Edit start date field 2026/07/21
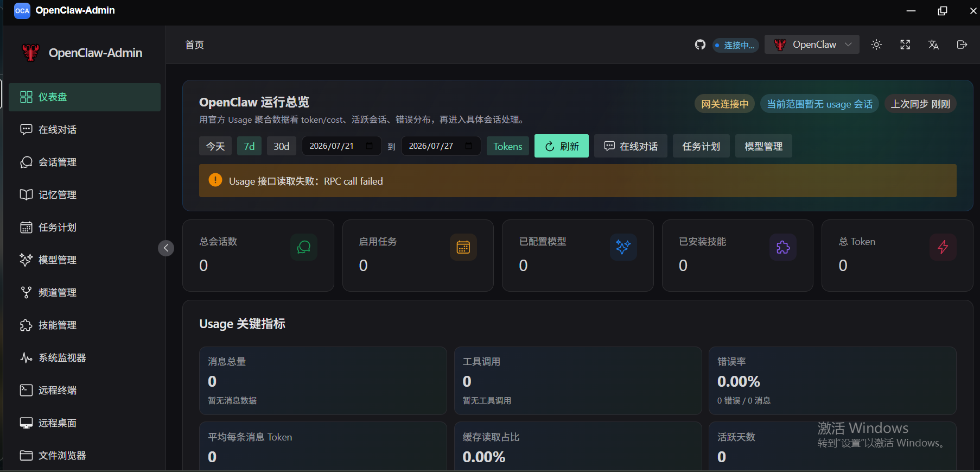This screenshot has height=472, width=980. coord(341,146)
